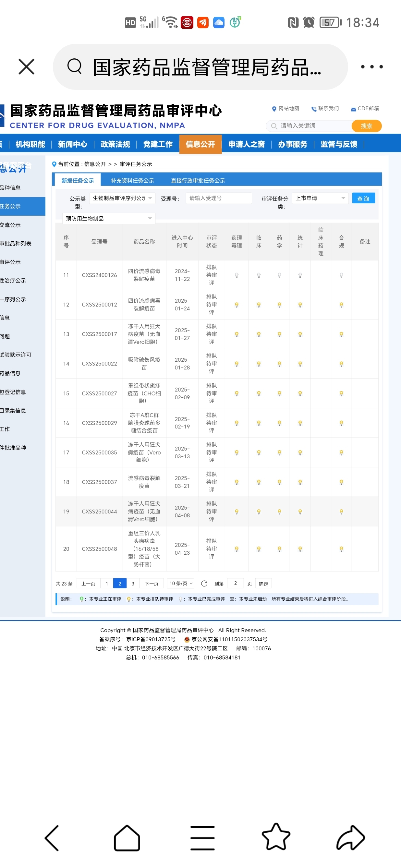Screen dimensions: 401x868
Task: Click 临床 bulb for CXSS2500022
Action: pyautogui.click(x=259, y=364)
